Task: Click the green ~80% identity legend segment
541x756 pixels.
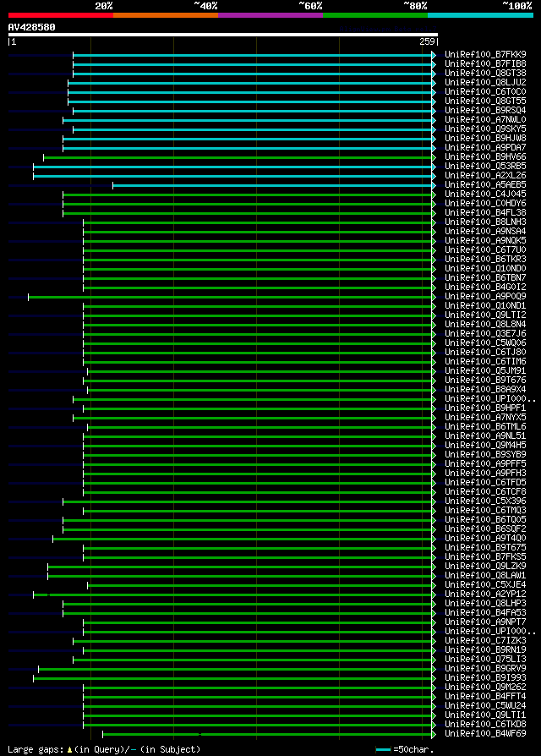Action: click(x=375, y=15)
